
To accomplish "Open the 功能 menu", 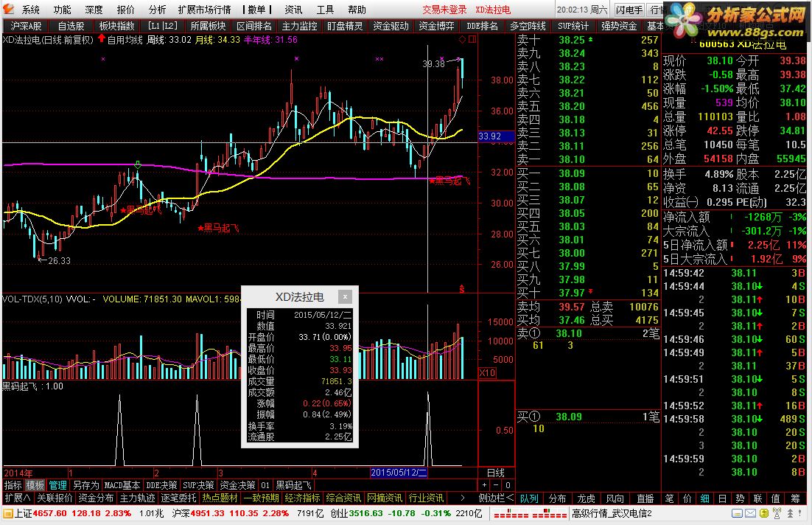I will click(62, 10).
